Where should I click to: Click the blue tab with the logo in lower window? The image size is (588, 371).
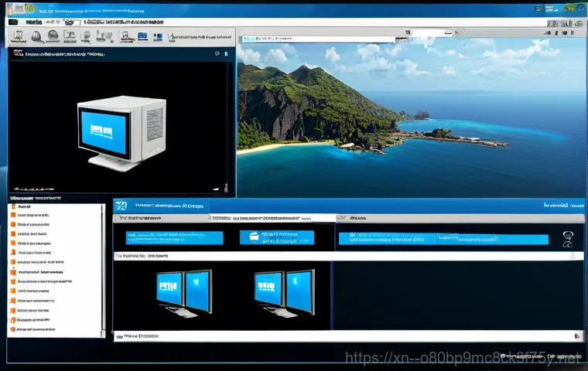point(161,206)
